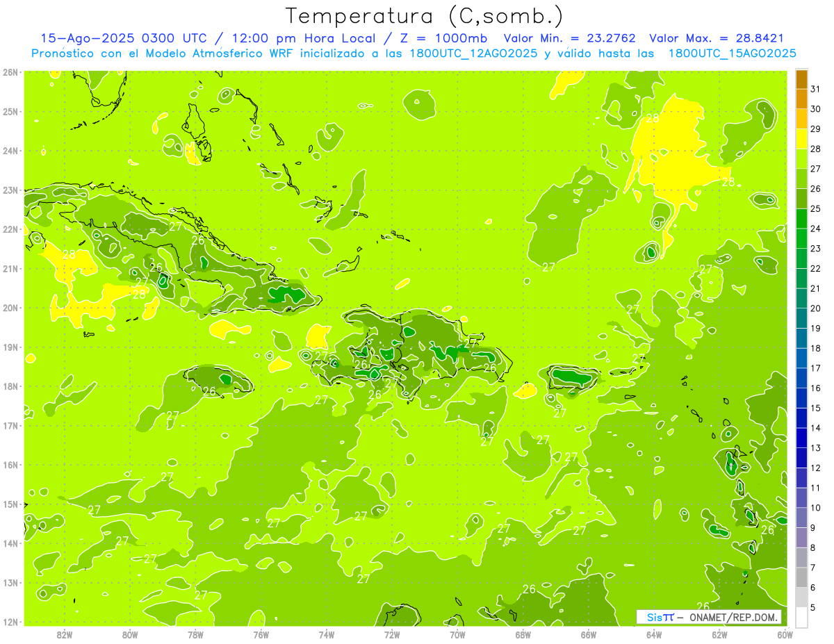834x644 pixels.
Task: Click the '13N' latitude axis label
Action: click(10, 582)
